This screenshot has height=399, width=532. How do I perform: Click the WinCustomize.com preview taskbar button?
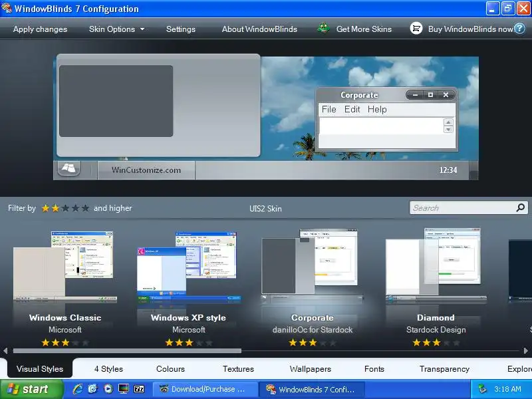pos(146,170)
